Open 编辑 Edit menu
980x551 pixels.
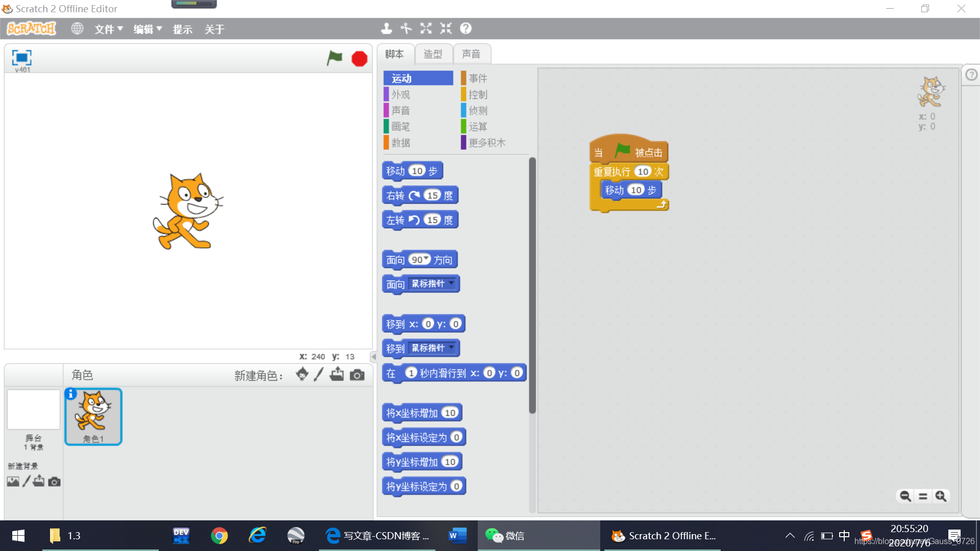[x=145, y=29]
